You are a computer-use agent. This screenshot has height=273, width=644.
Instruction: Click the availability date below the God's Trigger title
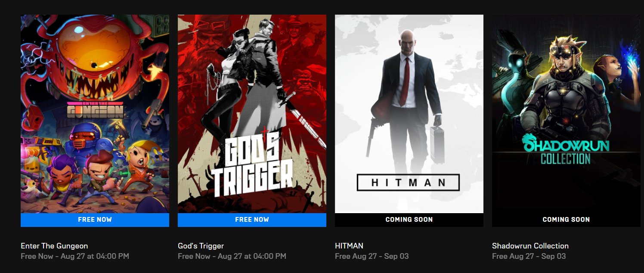tap(232, 256)
